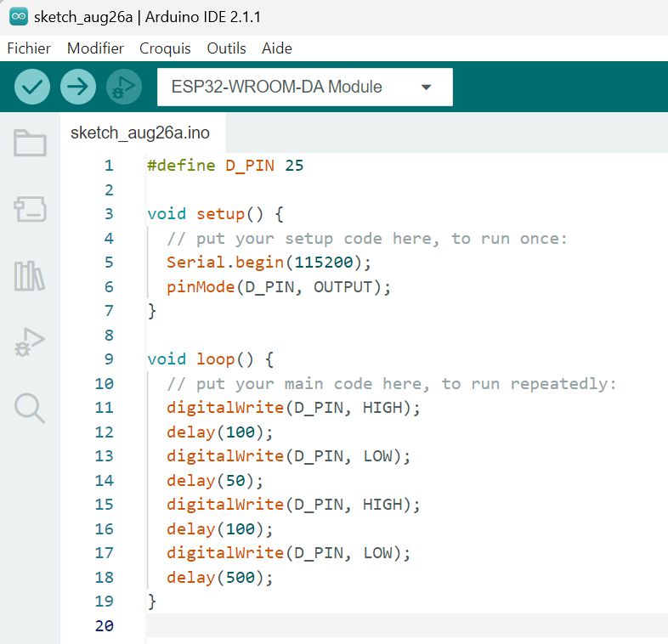Screen dimensions: 668x644
Task: Click the closing brace on line 7
Action: coord(151,311)
